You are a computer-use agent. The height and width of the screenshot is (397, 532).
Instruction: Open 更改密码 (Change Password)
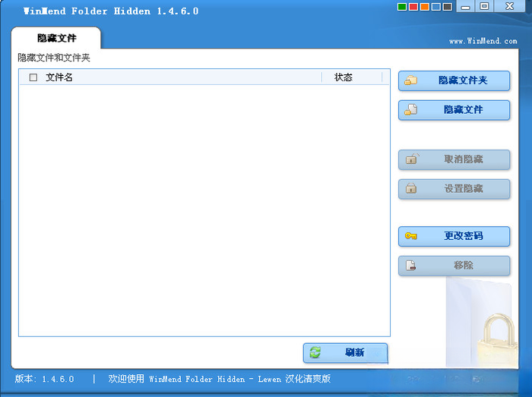tap(454, 236)
